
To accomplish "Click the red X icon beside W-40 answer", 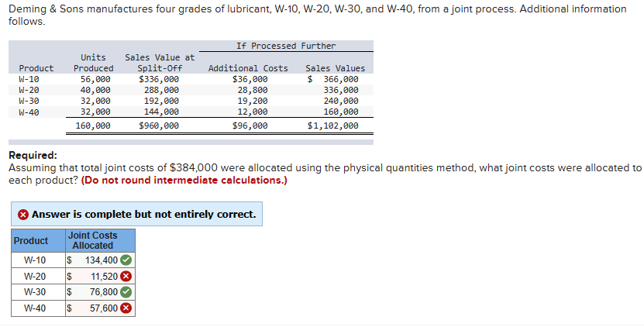I will [126, 308].
